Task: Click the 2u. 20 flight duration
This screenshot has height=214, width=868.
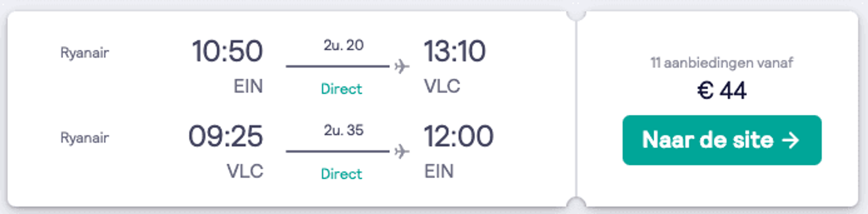Action: coord(344,45)
